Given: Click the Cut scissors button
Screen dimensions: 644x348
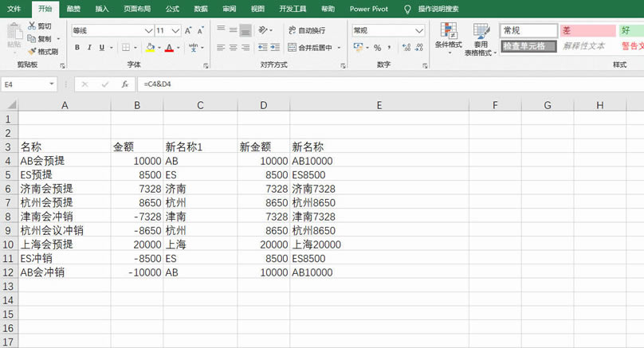Looking at the screenshot, I should click(x=40, y=25).
